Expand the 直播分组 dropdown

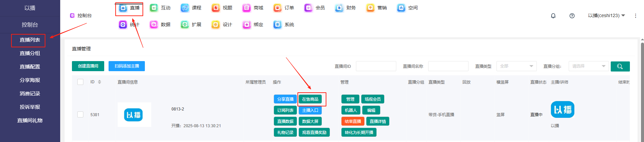pos(588,66)
